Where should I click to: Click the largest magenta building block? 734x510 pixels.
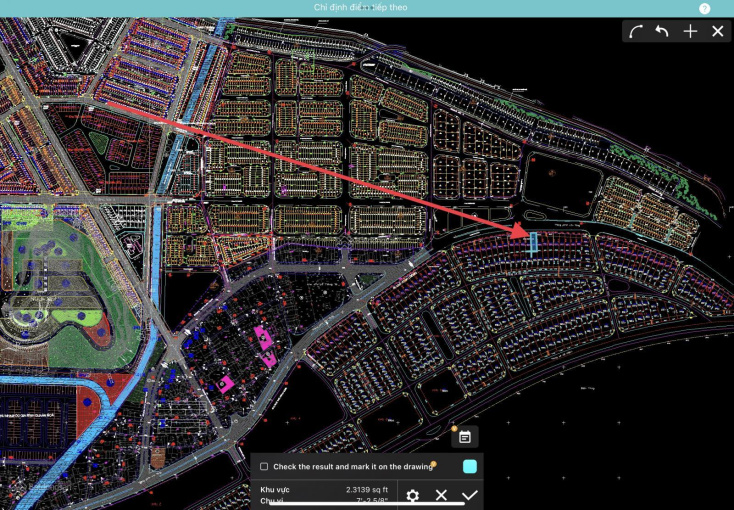(264, 337)
